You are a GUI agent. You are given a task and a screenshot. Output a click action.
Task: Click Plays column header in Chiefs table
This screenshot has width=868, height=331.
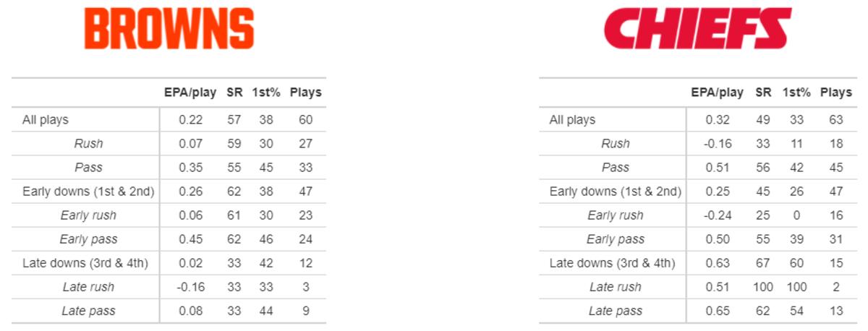[x=835, y=93]
